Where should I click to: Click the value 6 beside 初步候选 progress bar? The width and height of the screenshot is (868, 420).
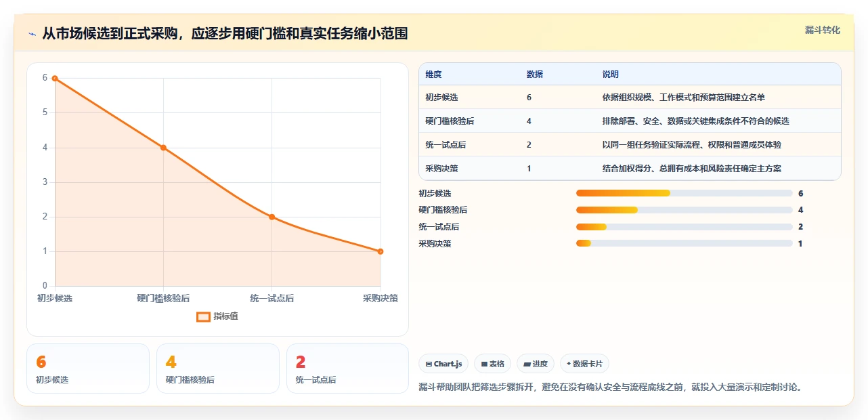tap(800, 194)
